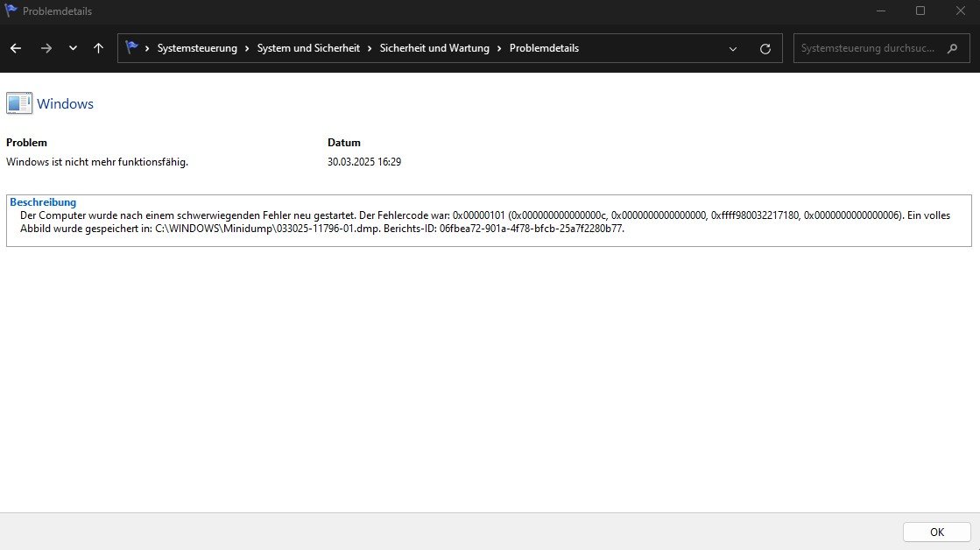Image resolution: width=980 pixels, height=550 pixels.
Task: Refresh the Problemdetails page
Action: (x=765, y=49)
